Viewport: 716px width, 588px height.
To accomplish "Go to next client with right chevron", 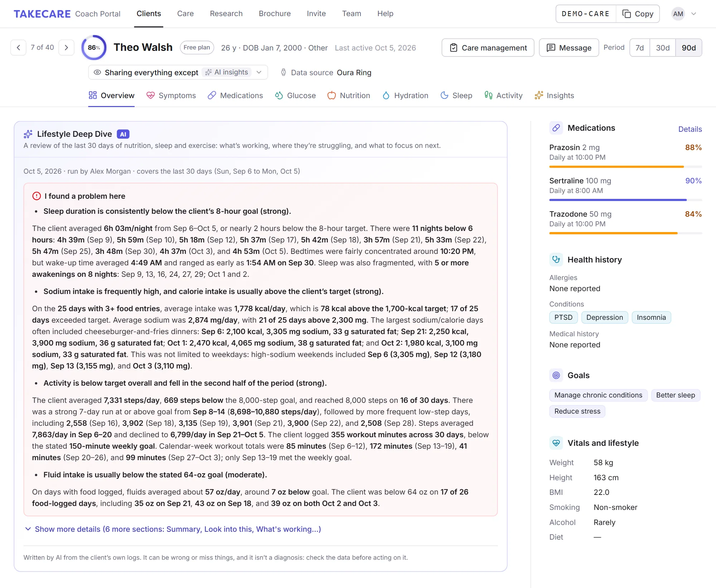I will [x=66, y=48].
